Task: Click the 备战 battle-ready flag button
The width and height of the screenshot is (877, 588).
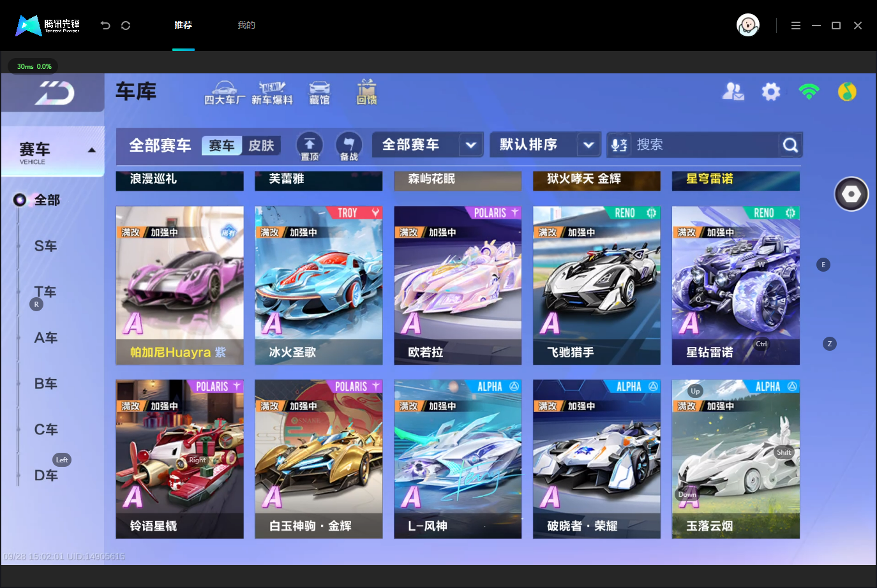Action: tap(349, 146)
